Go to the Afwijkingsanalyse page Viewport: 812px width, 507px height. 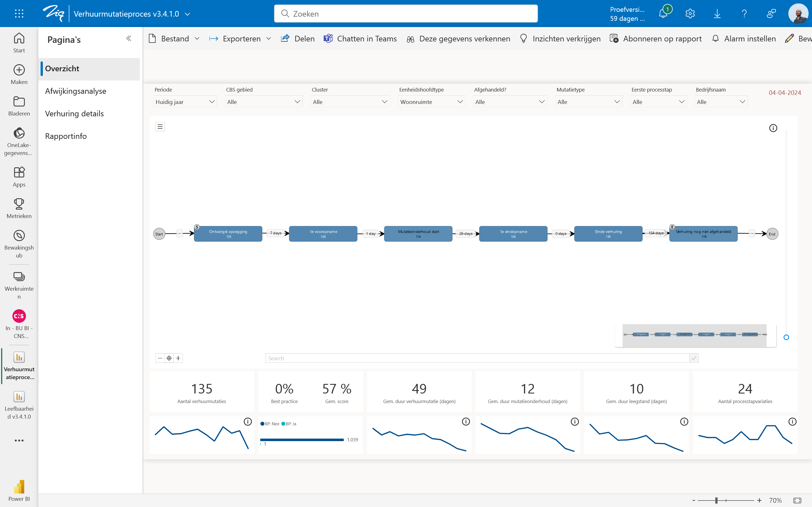coord(76,91)
